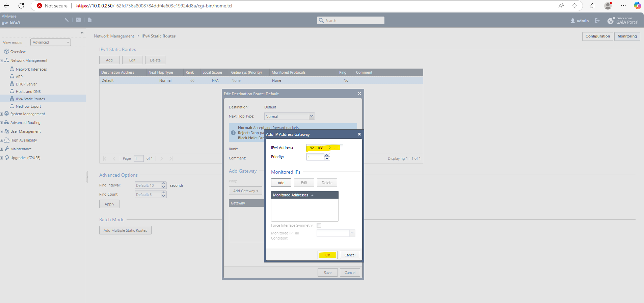Click the scratchpad document icon in header

coord(90,20)
